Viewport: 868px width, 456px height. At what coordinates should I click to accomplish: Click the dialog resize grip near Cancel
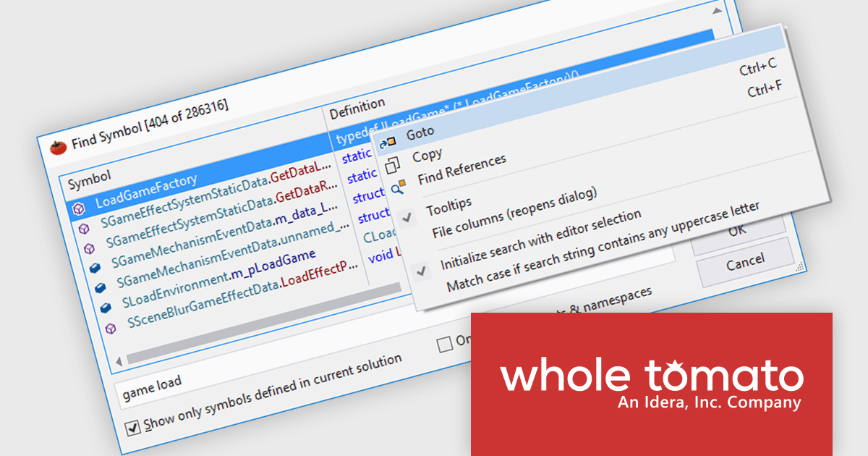point(799,267)
